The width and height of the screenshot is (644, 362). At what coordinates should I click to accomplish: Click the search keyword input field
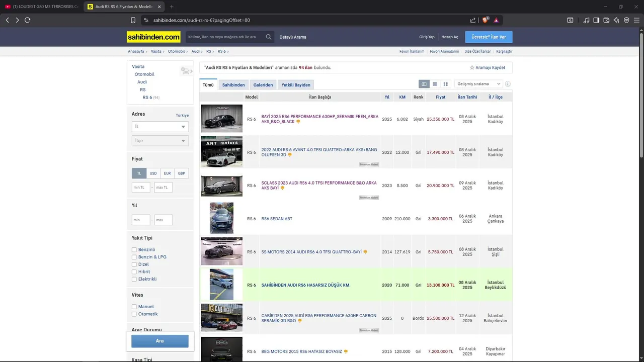point(224,37)
